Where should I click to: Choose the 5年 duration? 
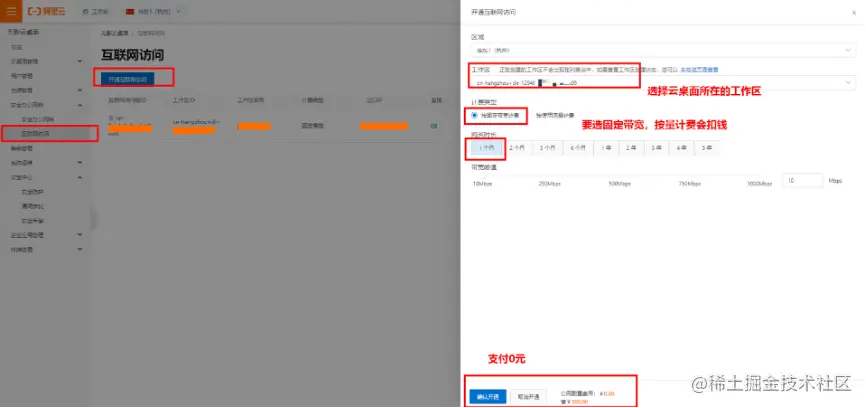[x=707, y=148]
